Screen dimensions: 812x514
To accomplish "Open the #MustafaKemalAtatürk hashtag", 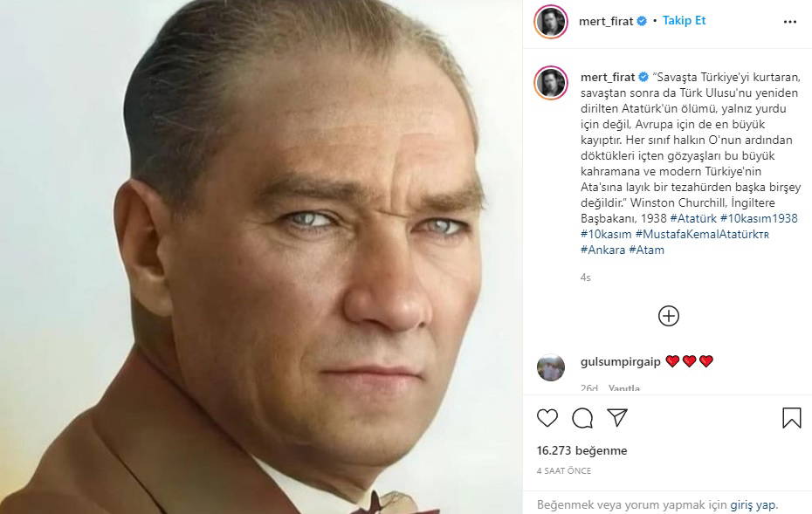I will pyautogui.click(x=702, y=234).
